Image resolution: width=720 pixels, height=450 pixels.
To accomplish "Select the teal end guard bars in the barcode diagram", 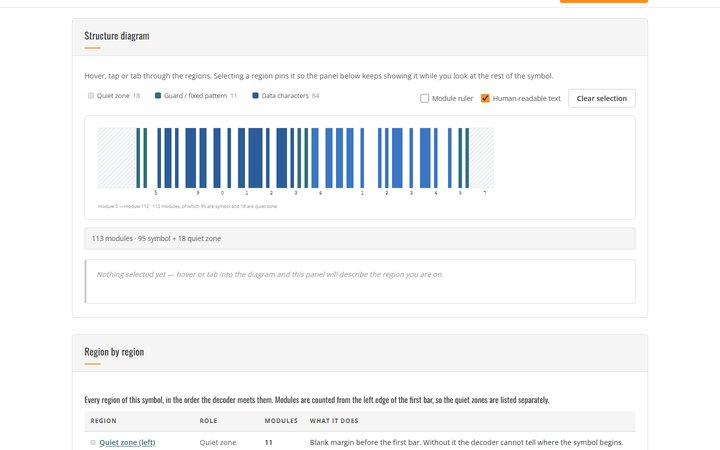I will coord(464,158).
